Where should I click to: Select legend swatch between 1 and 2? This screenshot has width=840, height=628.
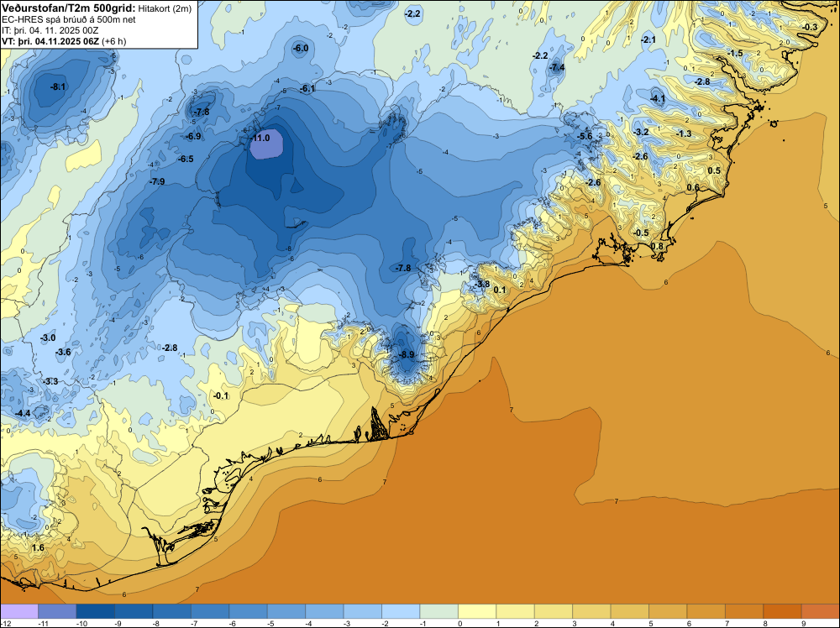coord(516,611)
